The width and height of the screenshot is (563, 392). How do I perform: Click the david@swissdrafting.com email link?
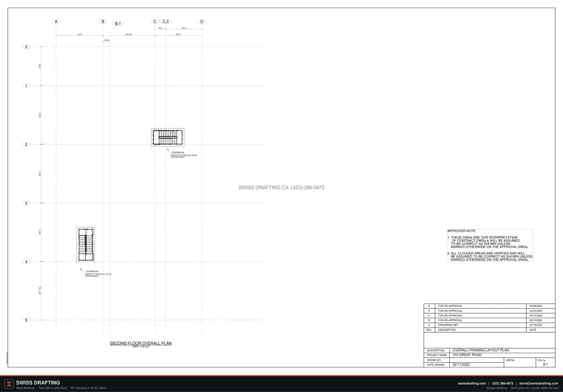tap(538, 383)
